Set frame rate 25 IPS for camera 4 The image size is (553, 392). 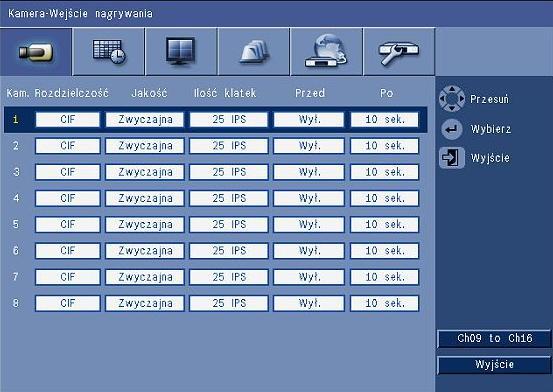(x=229, y=198)
